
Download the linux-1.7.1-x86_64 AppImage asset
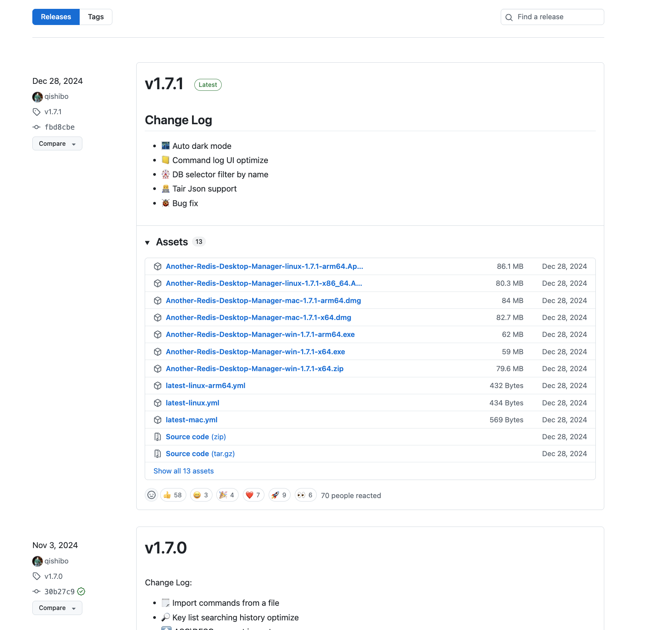[264, 283]
